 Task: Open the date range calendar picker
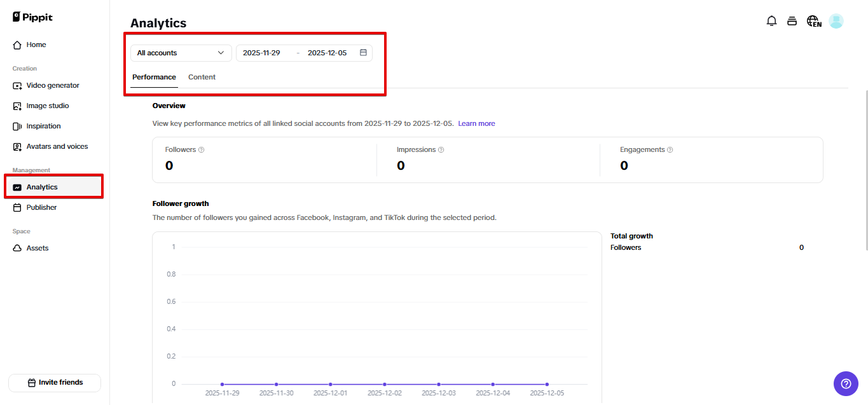(362, 53)
